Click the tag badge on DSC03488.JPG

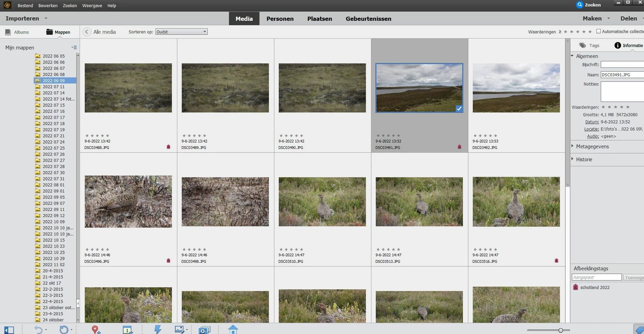tap(168, 147)
